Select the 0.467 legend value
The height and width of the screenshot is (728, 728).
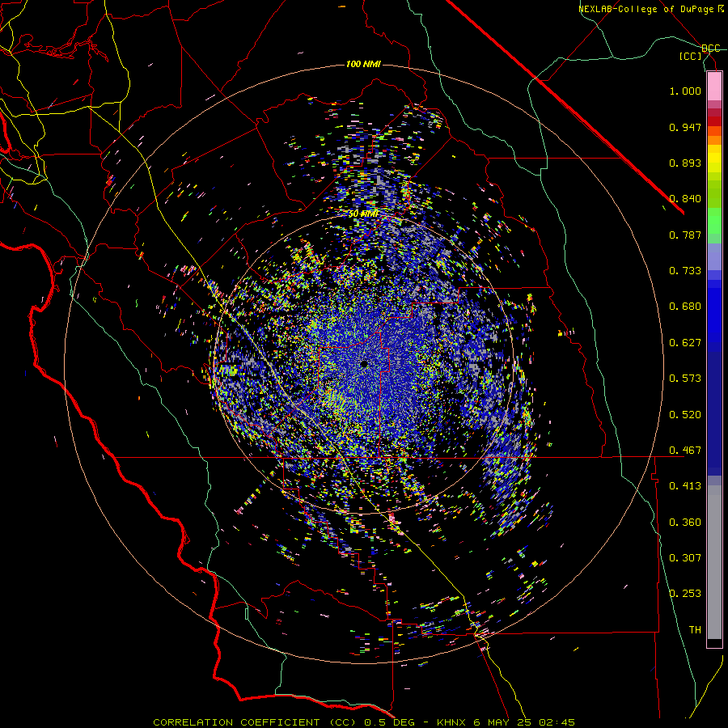pyautogui.click(x=685, y=451)
